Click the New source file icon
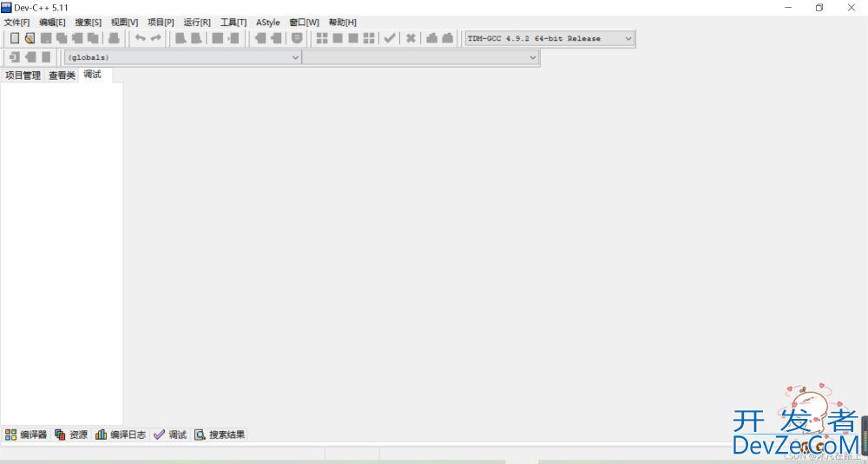 point(15,38)
